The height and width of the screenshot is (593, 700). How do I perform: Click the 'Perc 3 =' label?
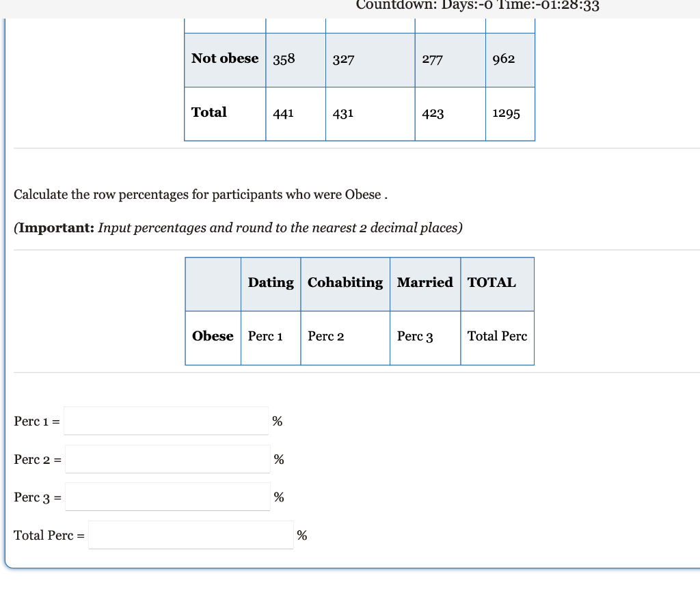point(38,497)
